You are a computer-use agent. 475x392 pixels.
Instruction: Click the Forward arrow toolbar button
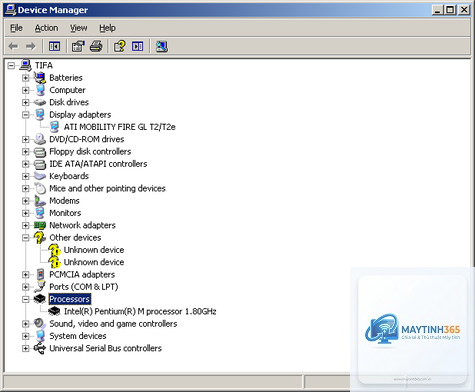[31, 46]
